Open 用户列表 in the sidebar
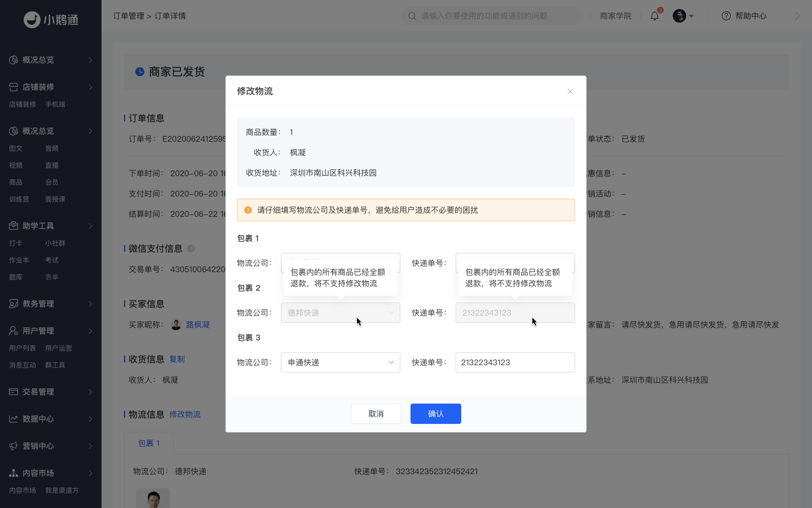This screenshot has height=508, width=812. [23, 348]
